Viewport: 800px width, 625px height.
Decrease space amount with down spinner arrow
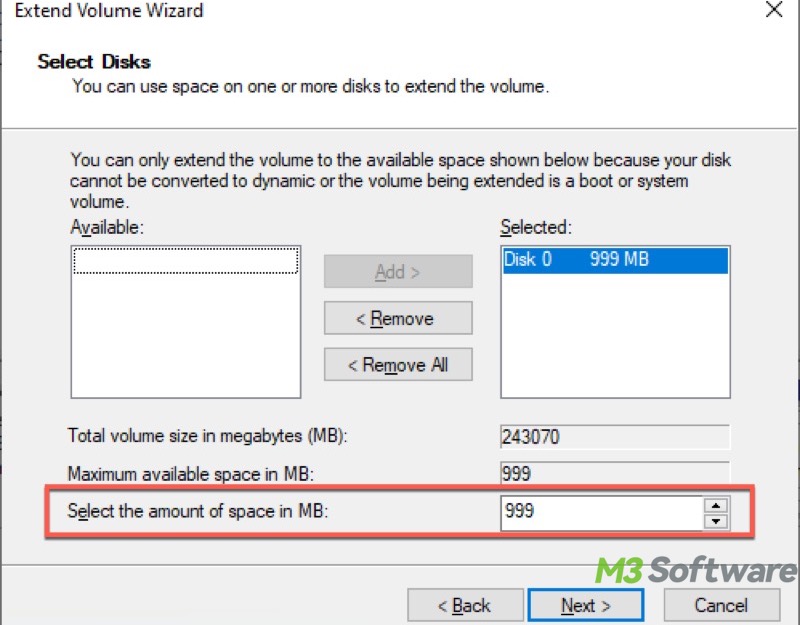point(715,520)
